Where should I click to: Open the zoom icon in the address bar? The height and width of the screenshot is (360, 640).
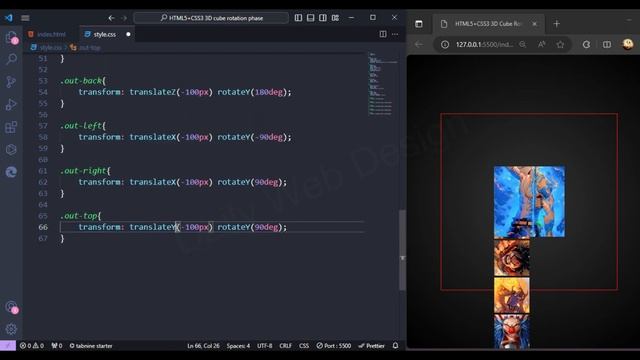522,44
